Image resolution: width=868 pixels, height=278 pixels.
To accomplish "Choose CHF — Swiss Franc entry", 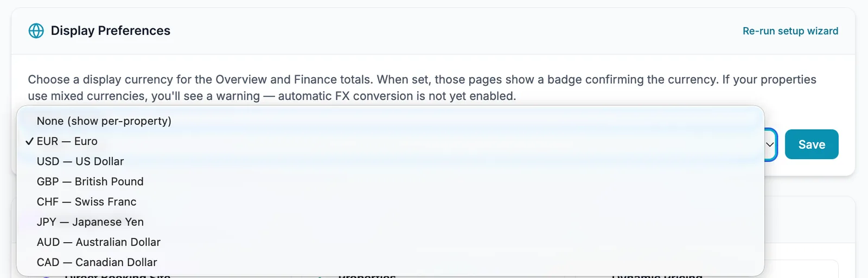I will click(x=390, y=201).
